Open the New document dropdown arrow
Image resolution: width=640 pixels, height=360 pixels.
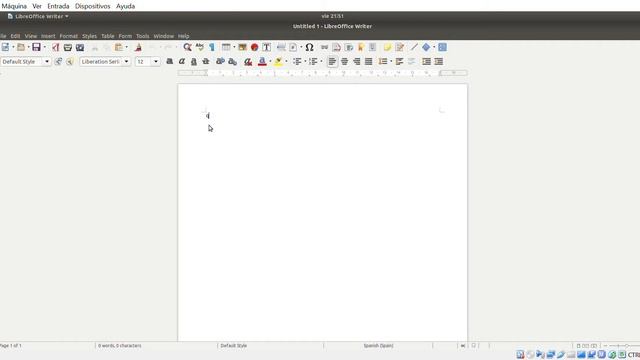13,47
